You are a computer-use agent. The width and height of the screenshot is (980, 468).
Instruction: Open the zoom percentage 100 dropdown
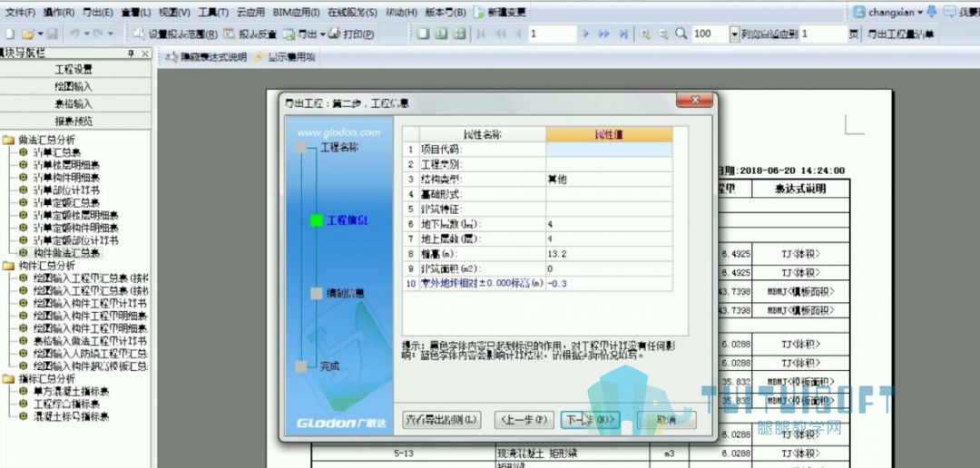734,34
